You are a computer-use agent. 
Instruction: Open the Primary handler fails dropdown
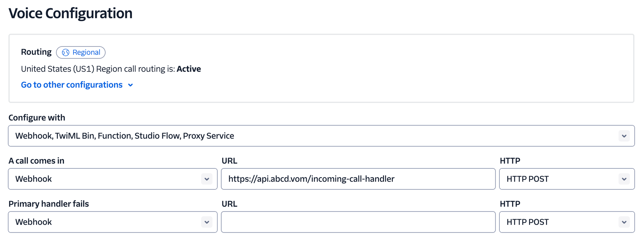113,222
